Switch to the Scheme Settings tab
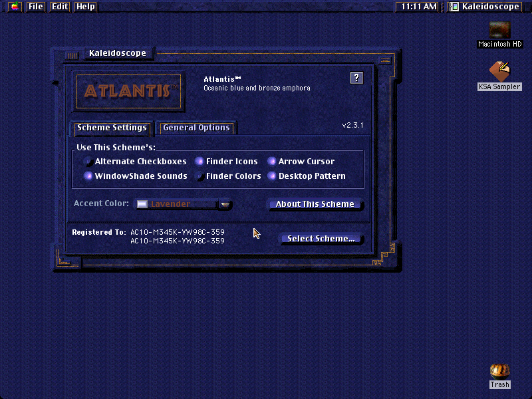The image size is (532, 399). (x=112, y=128)
